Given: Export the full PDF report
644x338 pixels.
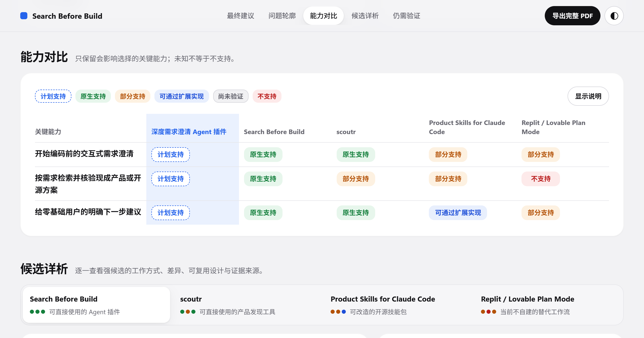Looking at the screenshot, I should tap(572, 16).
